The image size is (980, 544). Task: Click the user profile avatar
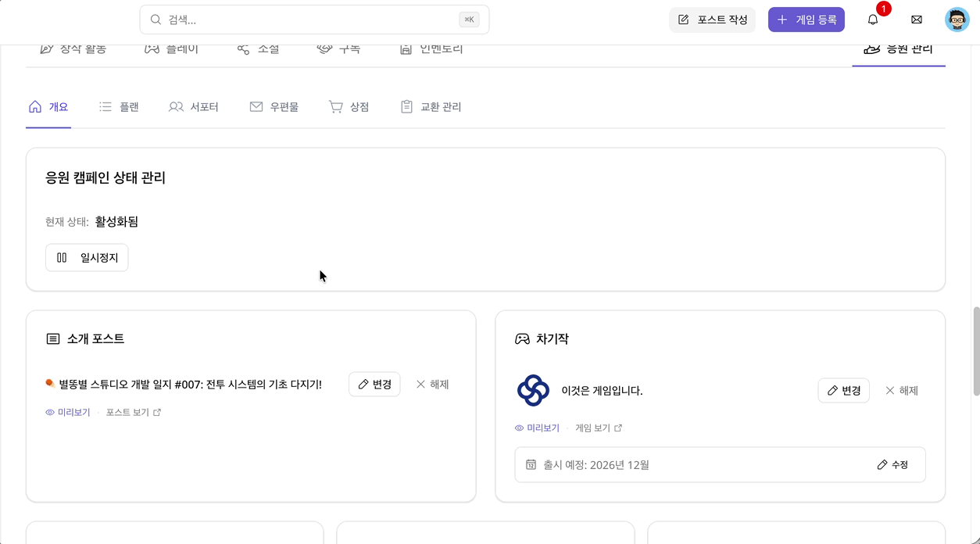click(957, 20)
